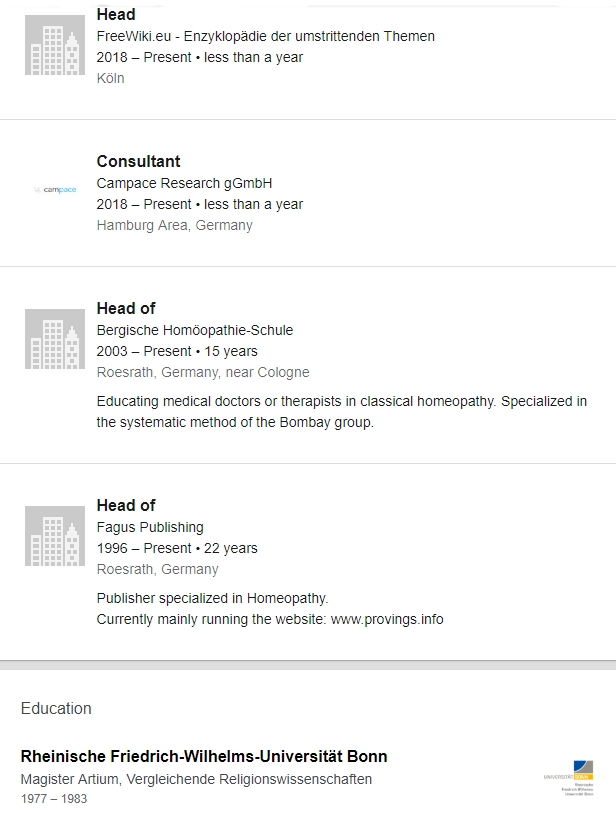Click the FreeWiki.eu company placeholder icon
This screenshot has height=818, width=616.
pyautogui.click(x=55, y=45)
